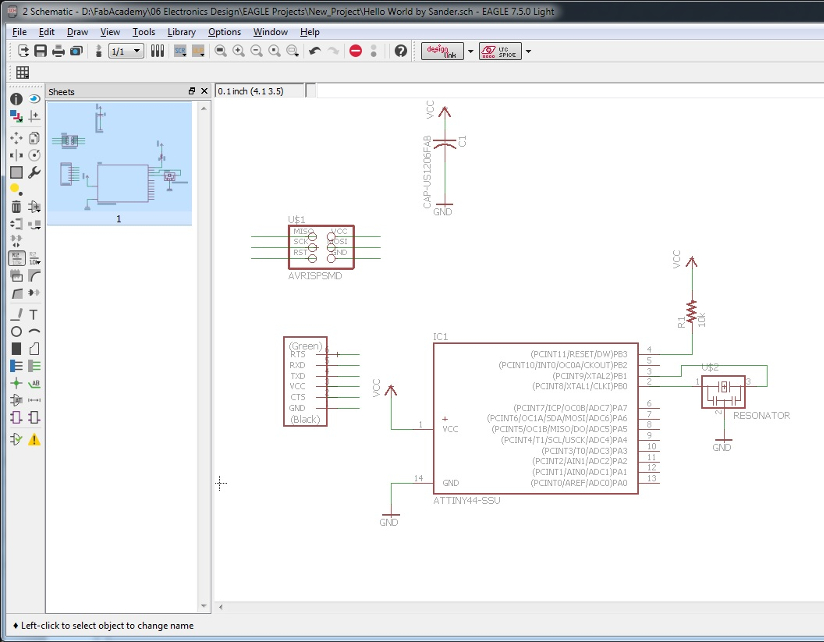Select the Miter tool
The height and width of the screenshot is (642, 824).
click(x=34, y=275)
